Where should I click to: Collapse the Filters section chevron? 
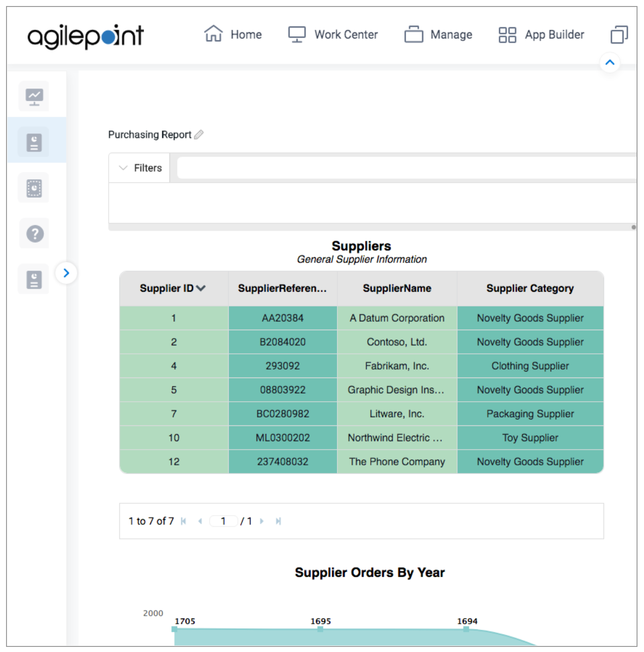pos(123,168)
